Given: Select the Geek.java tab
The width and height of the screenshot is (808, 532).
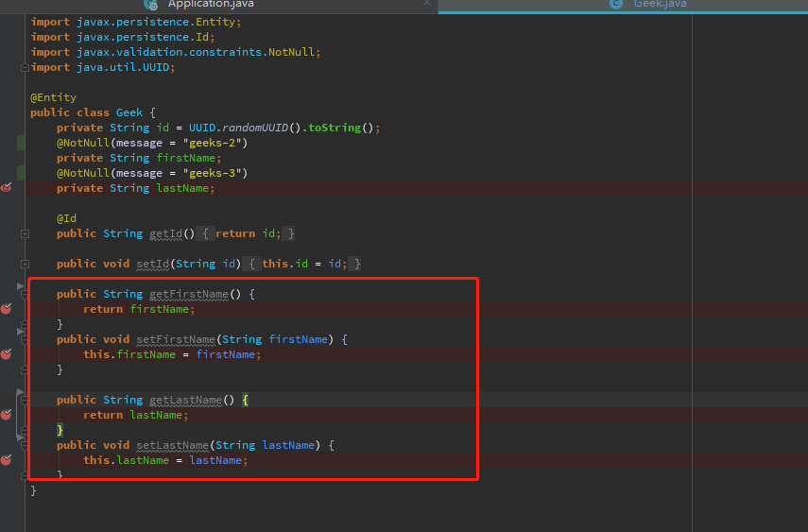Looking at the screenshot, I should [x=660, y=4].
